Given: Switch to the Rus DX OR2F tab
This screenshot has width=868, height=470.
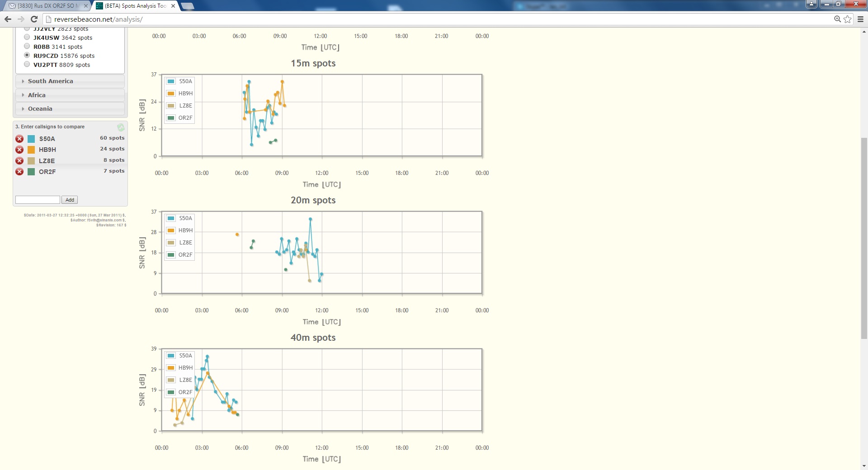Looking at the screenshot, I should (45, 6).
